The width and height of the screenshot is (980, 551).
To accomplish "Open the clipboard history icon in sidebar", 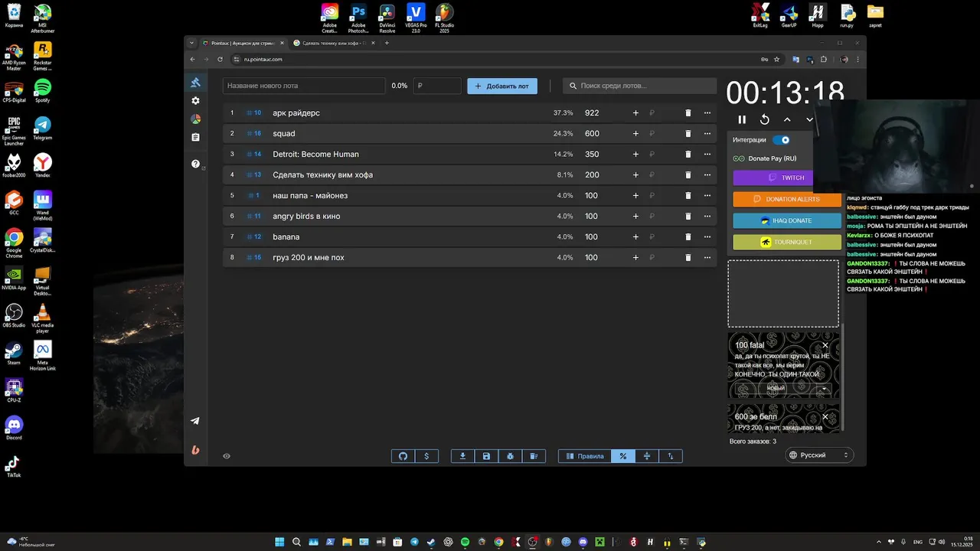I will (x=195, y=138).
